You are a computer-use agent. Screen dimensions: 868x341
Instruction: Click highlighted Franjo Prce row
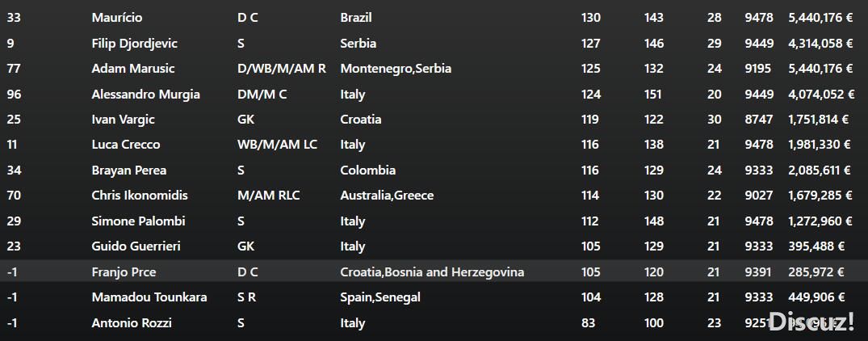tap(434, 272)
